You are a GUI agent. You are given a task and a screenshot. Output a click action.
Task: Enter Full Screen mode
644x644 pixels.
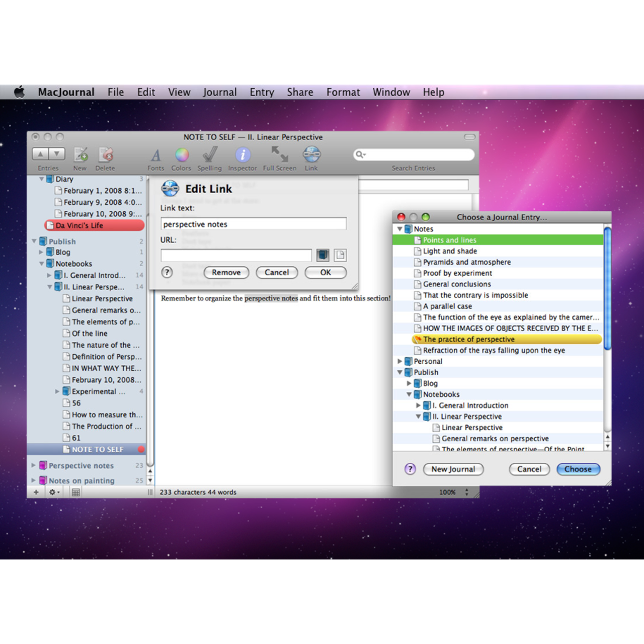point(280,155)
